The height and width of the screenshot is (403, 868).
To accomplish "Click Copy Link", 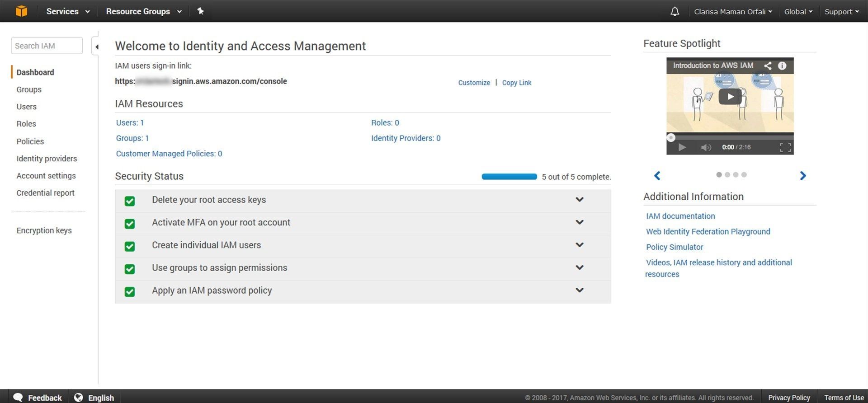I will (x=517, y=83).
